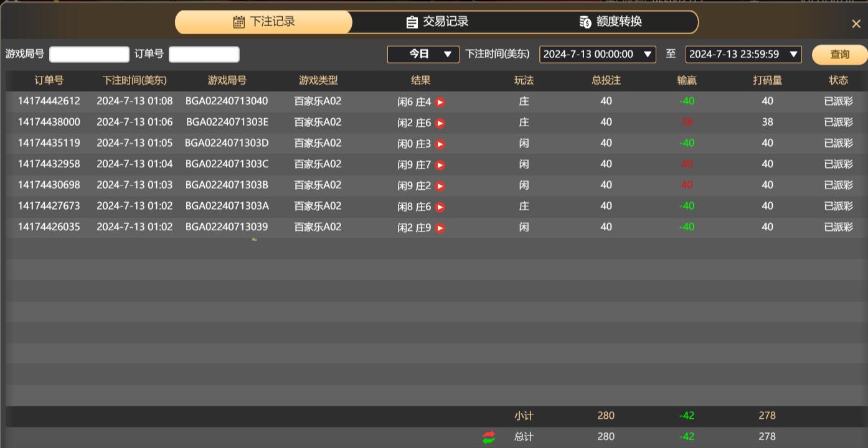Screen dimensions: 868x448
Task: Click the 查询 search button
Action: 839,55
